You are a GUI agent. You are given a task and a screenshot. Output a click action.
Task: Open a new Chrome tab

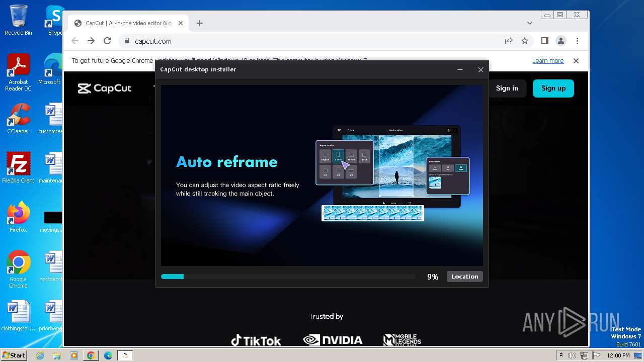(x=200, y=23)
